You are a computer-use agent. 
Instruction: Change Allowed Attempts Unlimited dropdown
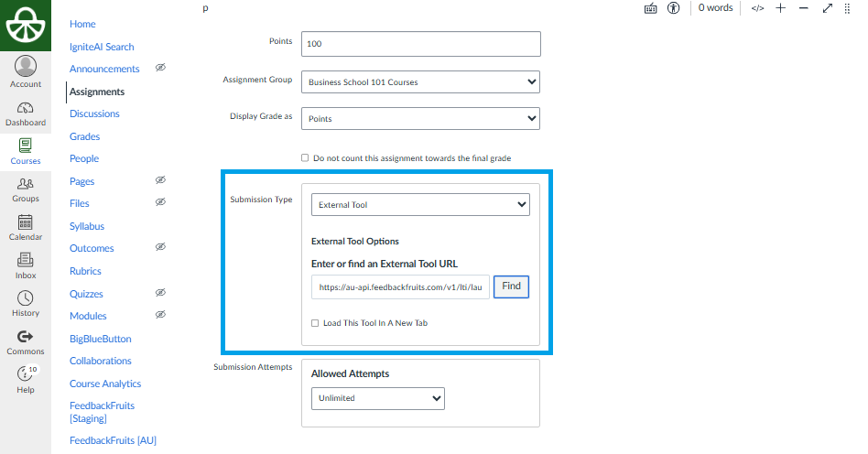click(377, 398)
